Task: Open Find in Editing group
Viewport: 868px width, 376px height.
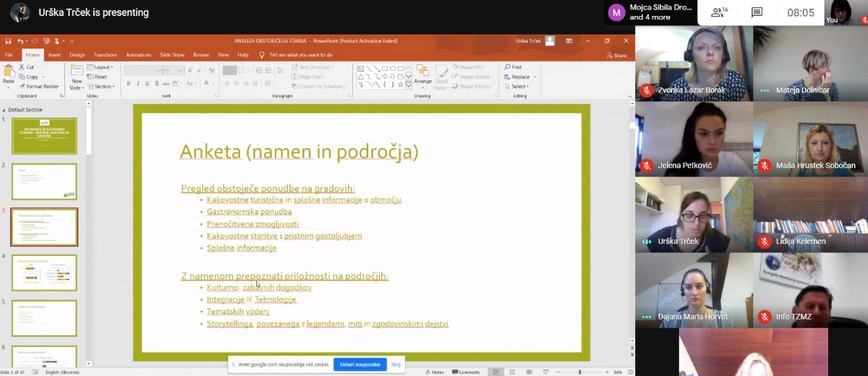Action: (513, 67)
